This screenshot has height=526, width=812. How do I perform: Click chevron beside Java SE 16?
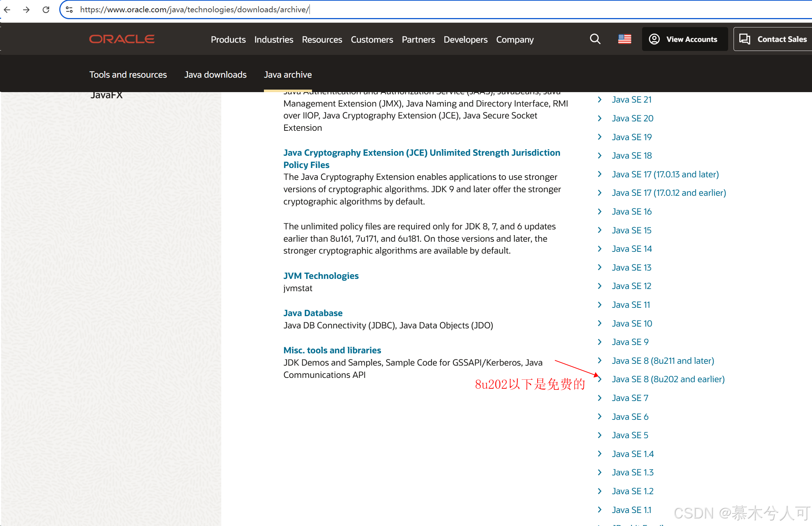tap(600, 211)
